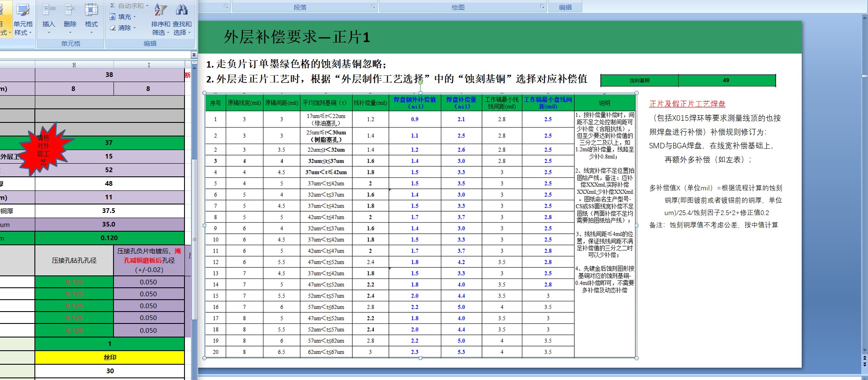Select the green Excel cell containing 0.120
The width and height of the screenshot is (868, 380).
(x=110, y=238)
